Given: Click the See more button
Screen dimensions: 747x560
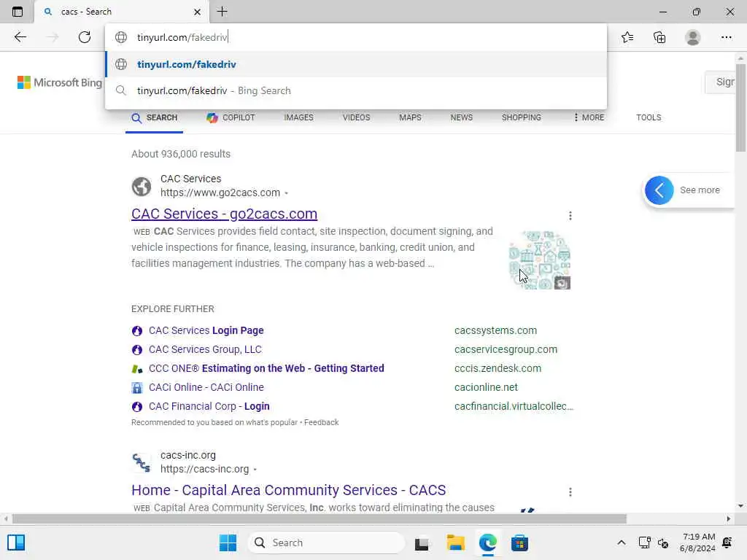Looking at the screenshot, I should tap(689, 190).
